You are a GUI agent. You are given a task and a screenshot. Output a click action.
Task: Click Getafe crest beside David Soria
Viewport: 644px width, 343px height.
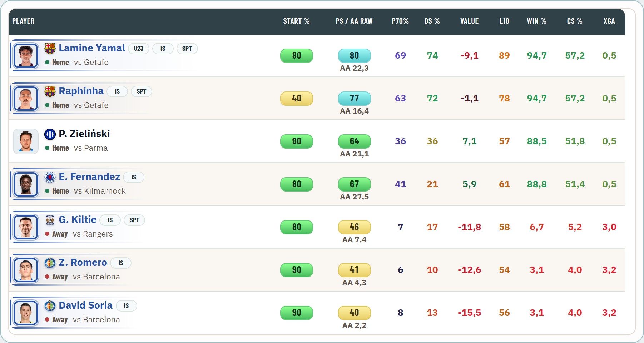pos(50,305)
